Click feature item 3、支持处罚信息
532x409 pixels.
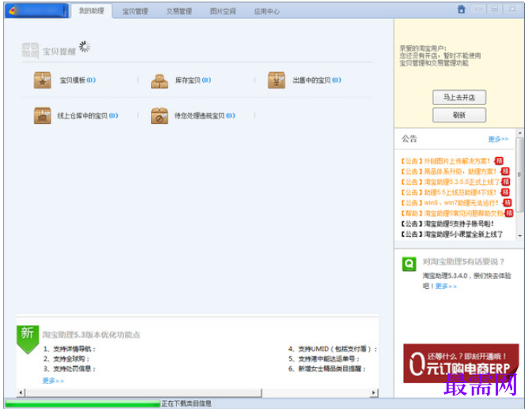[x=70, y=369]
